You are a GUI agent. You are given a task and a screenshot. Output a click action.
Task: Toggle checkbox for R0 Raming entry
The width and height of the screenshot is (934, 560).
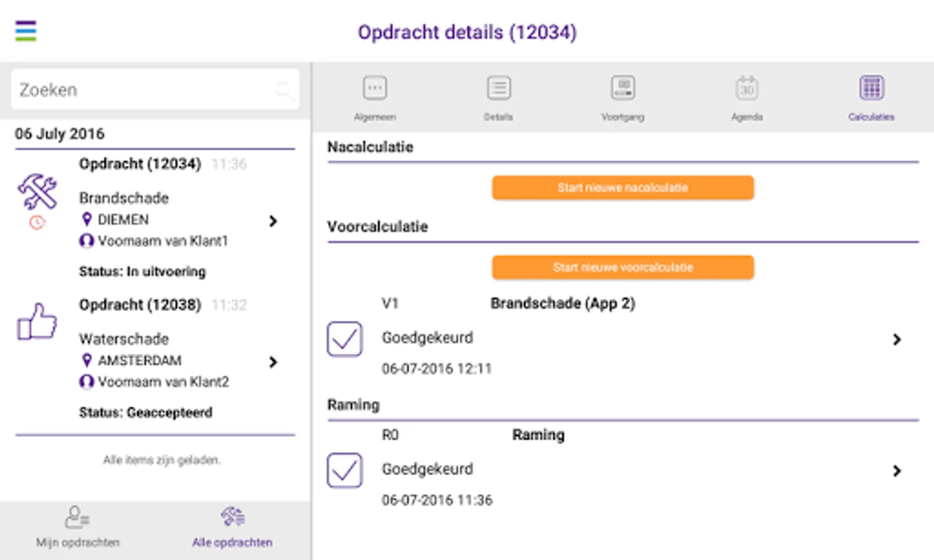pos(345,470)
